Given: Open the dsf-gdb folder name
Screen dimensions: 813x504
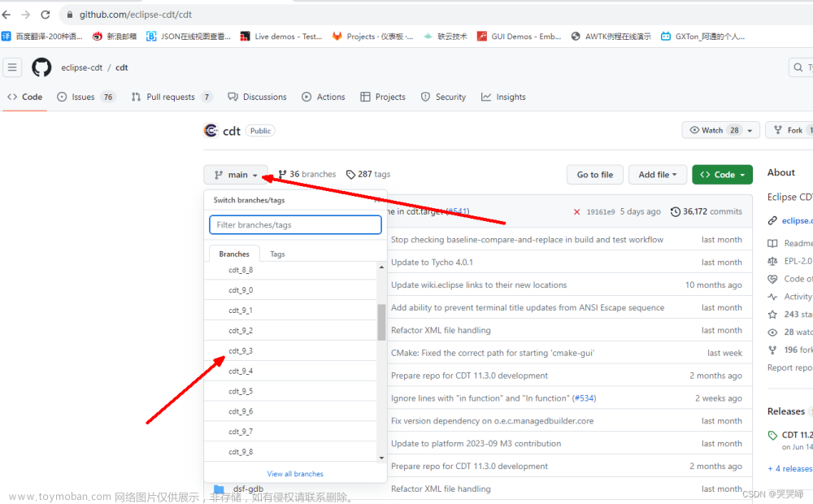Looking at the screenshot, I should 248,489.
